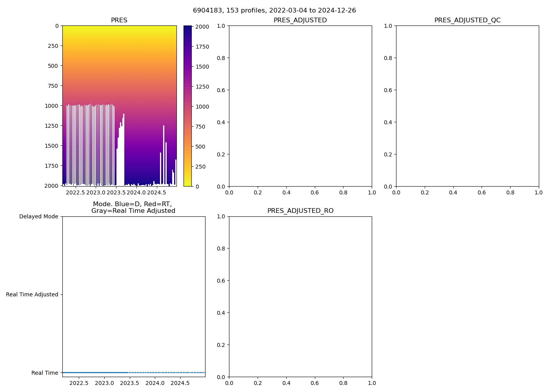The image size is (549, 392).
Task: Click x-axis tick 0.2 of exact "PRES_ADJUSTED" plot
Action: tap(258, 193)
